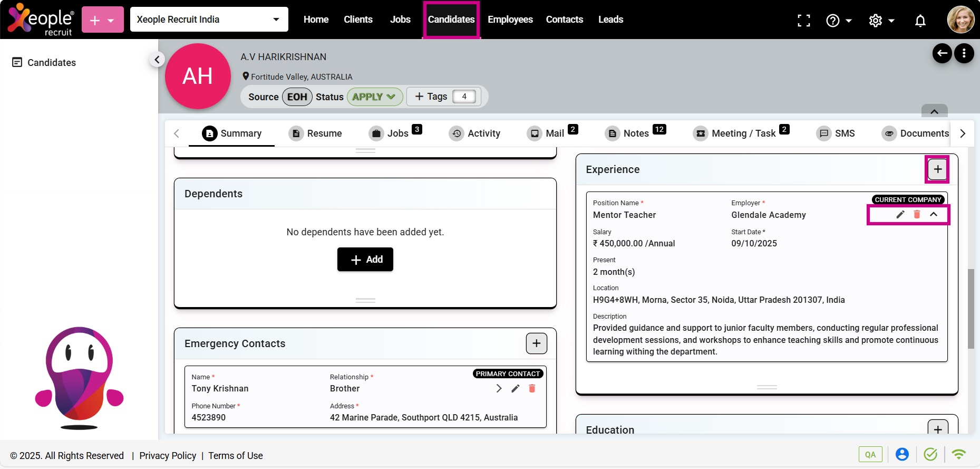This screenshot has width=980, height=469.
Task: Delete Tony Krishnan emergency contact
Action: point(532,388)
